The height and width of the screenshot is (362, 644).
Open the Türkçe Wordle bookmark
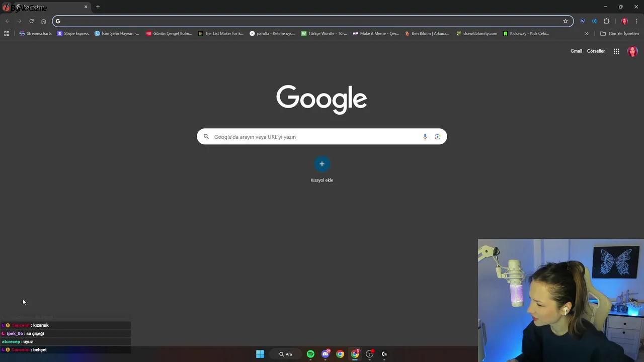324,34
